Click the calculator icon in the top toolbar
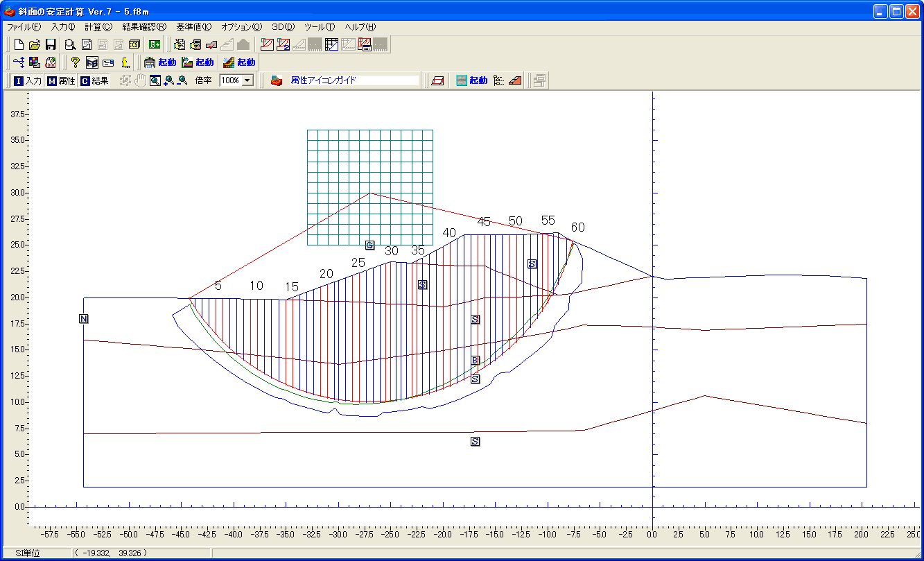The height and width of the screenshot is (561, 924). click(195, 44)
